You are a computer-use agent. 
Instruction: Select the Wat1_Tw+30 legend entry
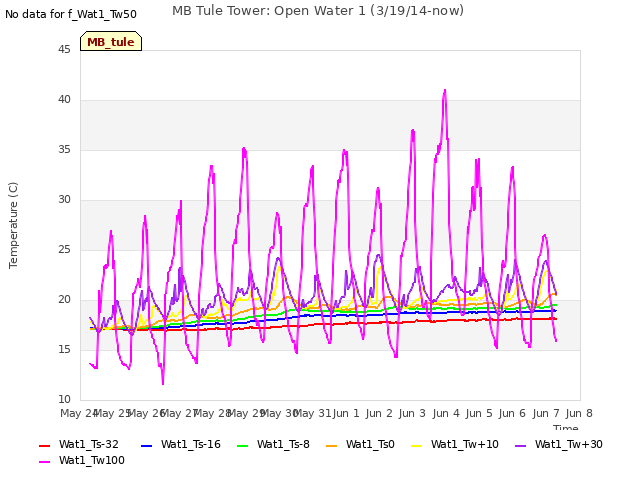point(559,444)
